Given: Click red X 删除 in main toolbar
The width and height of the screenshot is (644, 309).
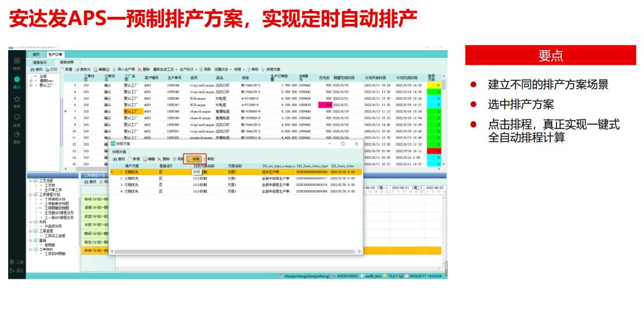Looking at the screenshot, I should coord(144,69).
